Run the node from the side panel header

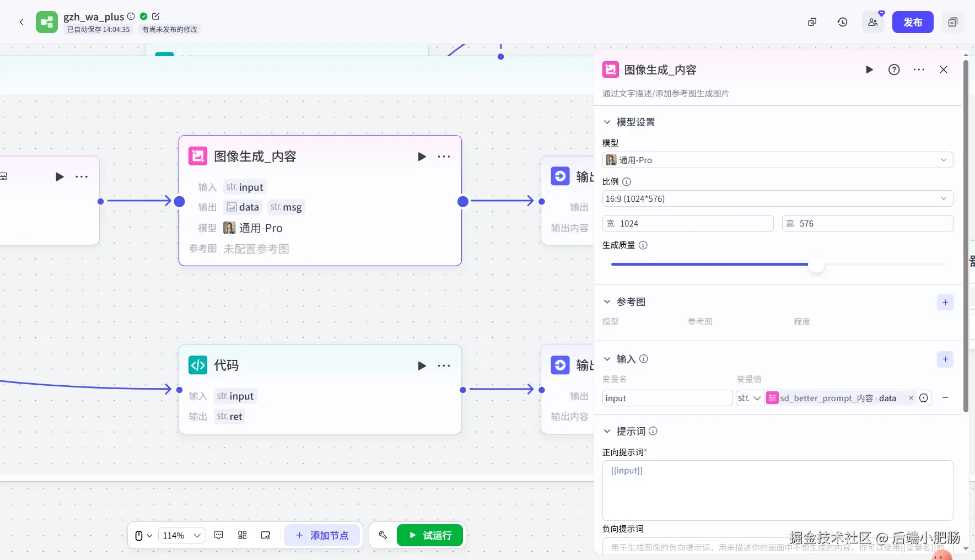[869, 69]
